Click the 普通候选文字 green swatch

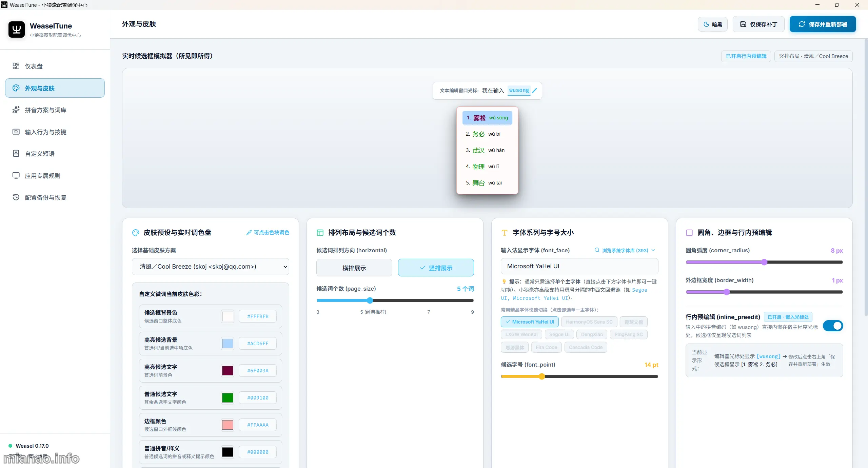228,398
